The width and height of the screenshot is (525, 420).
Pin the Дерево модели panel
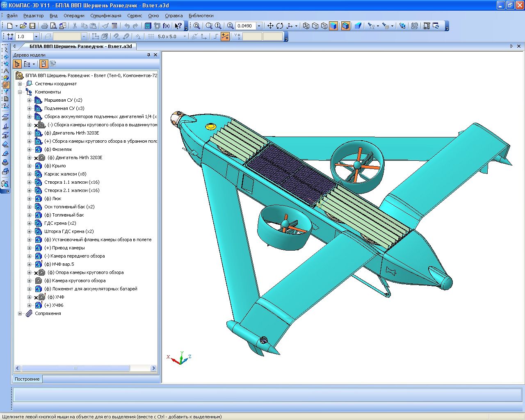click(x=148, y=55)
